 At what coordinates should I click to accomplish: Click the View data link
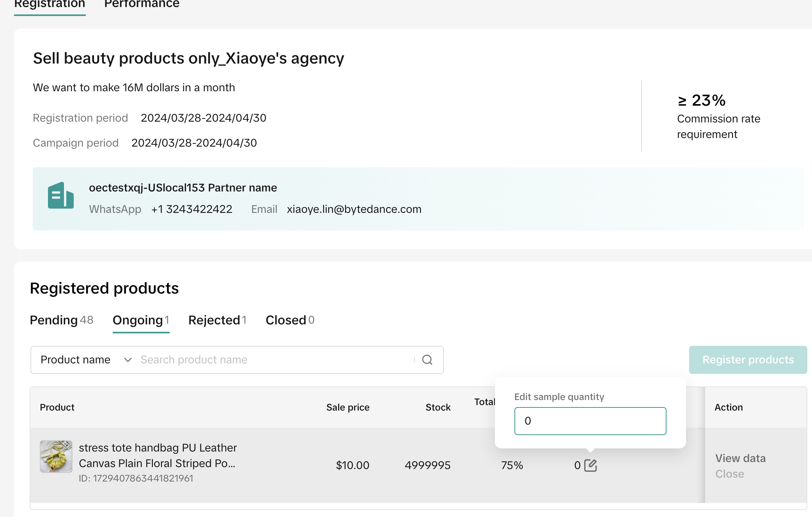(740, 458)
